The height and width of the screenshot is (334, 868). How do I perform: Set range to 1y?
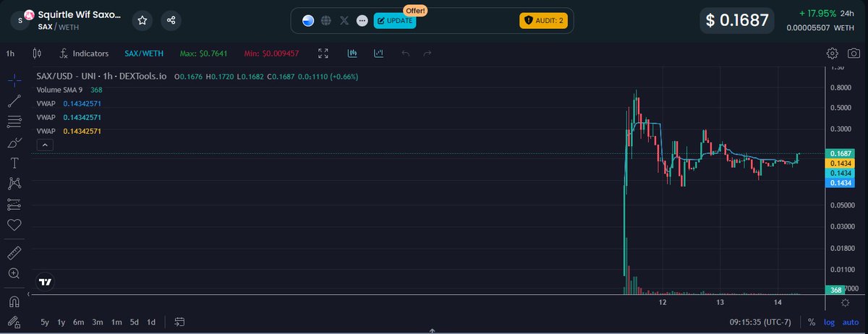[x=61, y=322]
